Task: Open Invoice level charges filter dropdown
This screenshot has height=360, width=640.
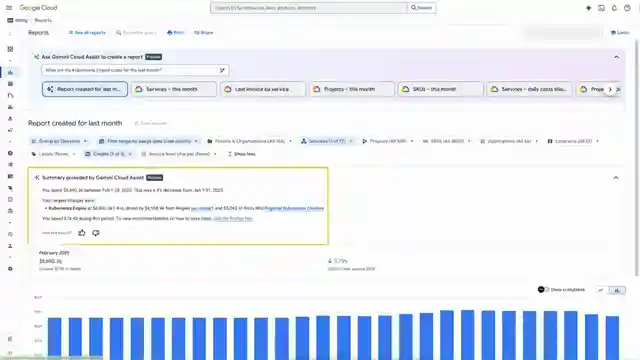Action: 179,154
